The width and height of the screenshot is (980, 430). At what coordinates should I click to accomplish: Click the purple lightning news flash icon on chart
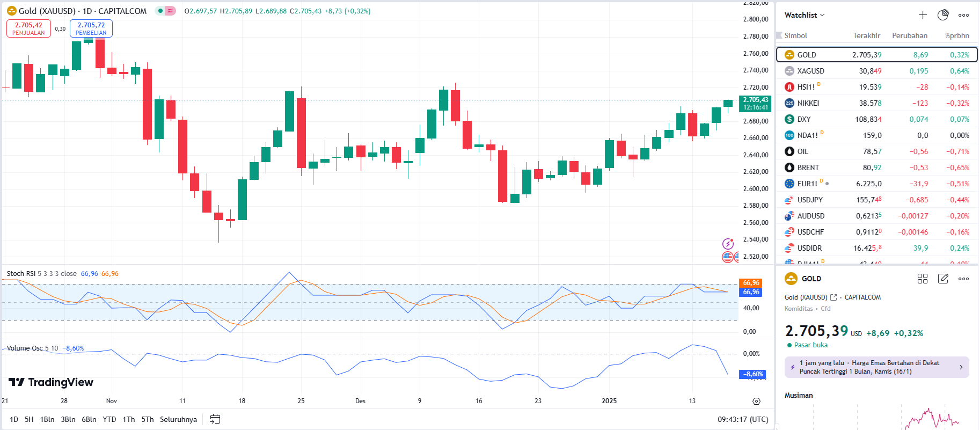[728, 244]
